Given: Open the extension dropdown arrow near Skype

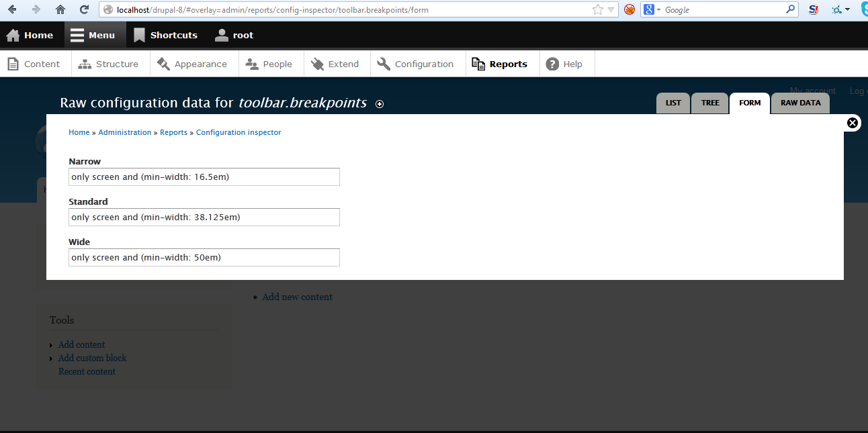Looking at the screenshot, I should click(x=848, y=9).
